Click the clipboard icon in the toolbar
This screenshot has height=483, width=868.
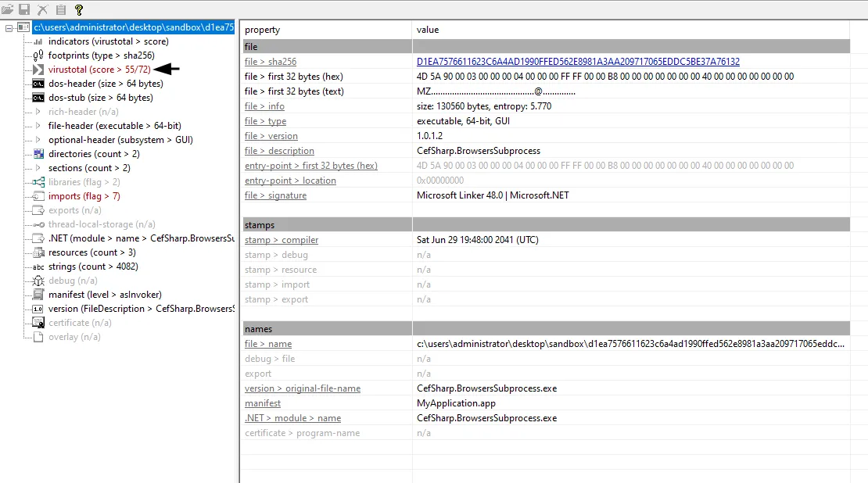click(x=60, y=9)
